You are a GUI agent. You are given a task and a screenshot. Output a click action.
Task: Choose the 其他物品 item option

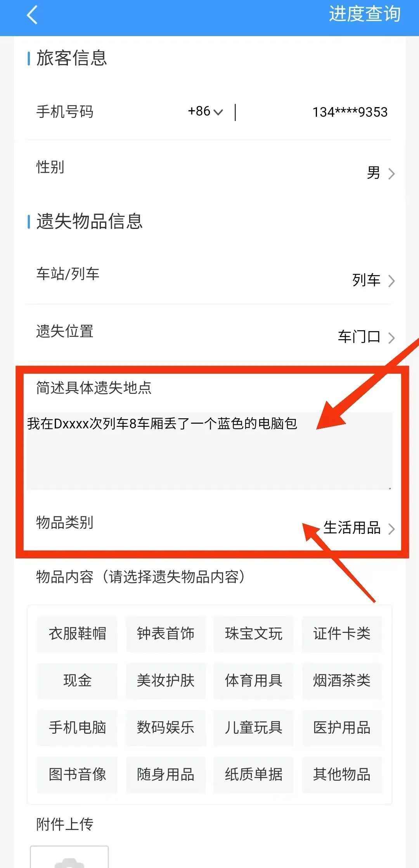[342, 774]
